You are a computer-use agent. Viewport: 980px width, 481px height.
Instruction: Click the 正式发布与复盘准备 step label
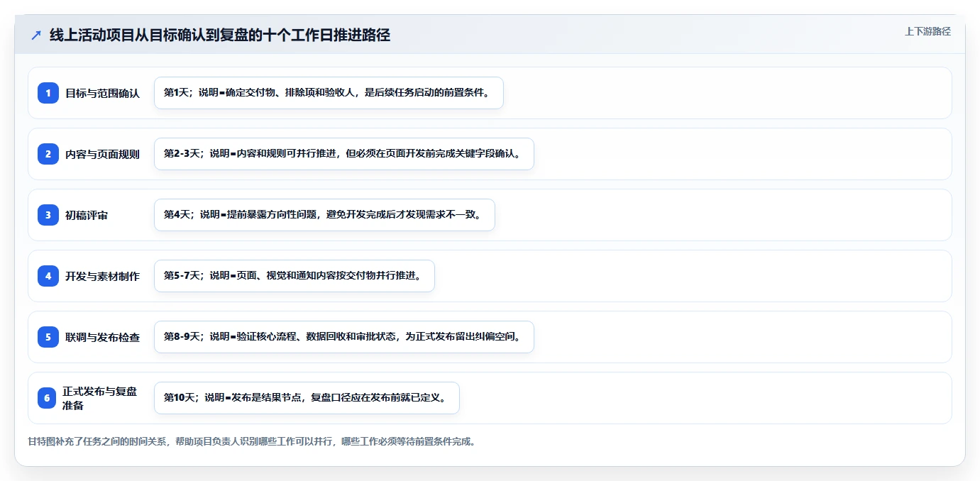click(99, 398)
